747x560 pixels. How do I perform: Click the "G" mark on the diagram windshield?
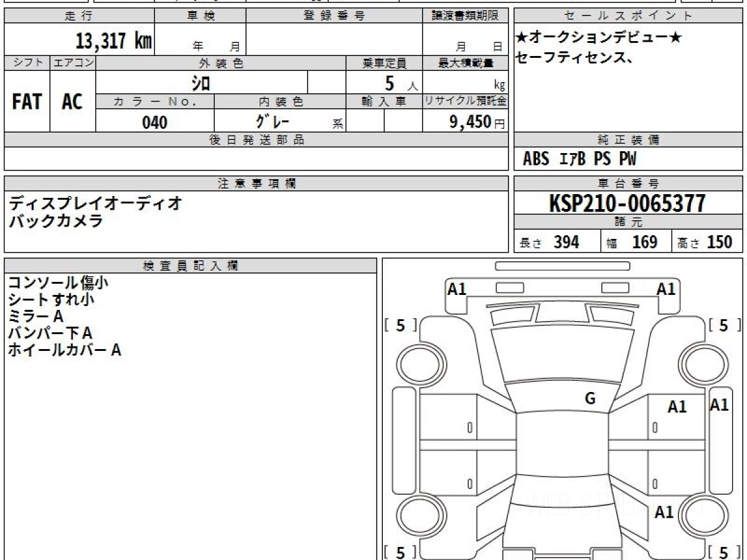pyautogui.click(x=590, y=399)
